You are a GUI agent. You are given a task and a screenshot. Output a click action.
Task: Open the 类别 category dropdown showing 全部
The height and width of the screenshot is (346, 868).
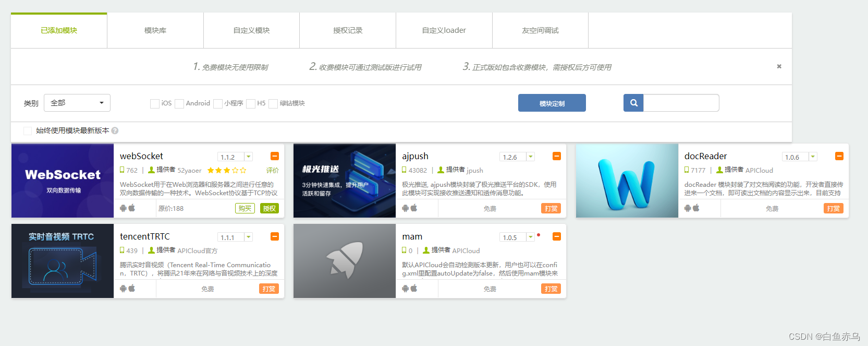(77, 103)
